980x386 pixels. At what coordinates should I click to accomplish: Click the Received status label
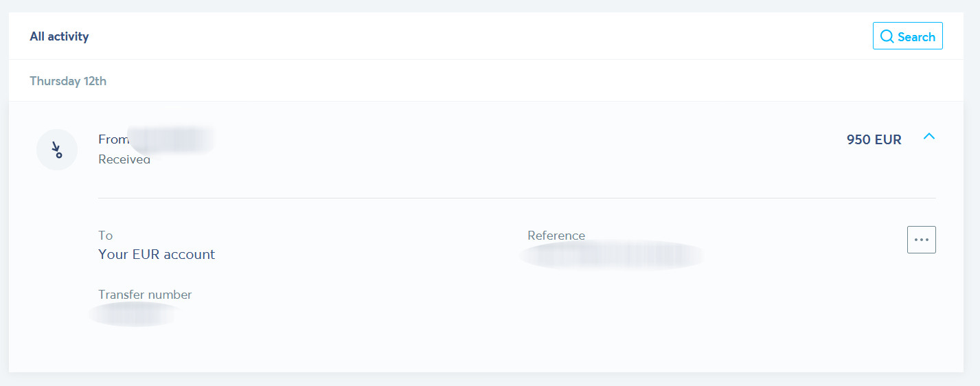[124, 159]
